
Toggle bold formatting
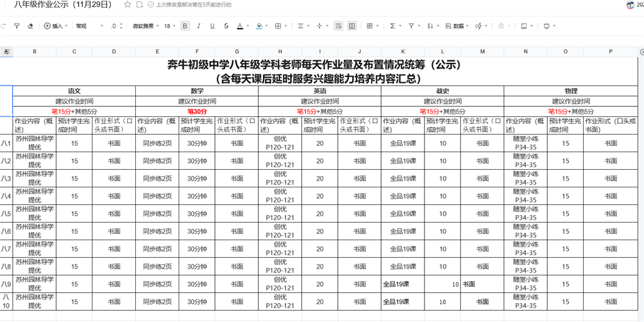[186, 26]
